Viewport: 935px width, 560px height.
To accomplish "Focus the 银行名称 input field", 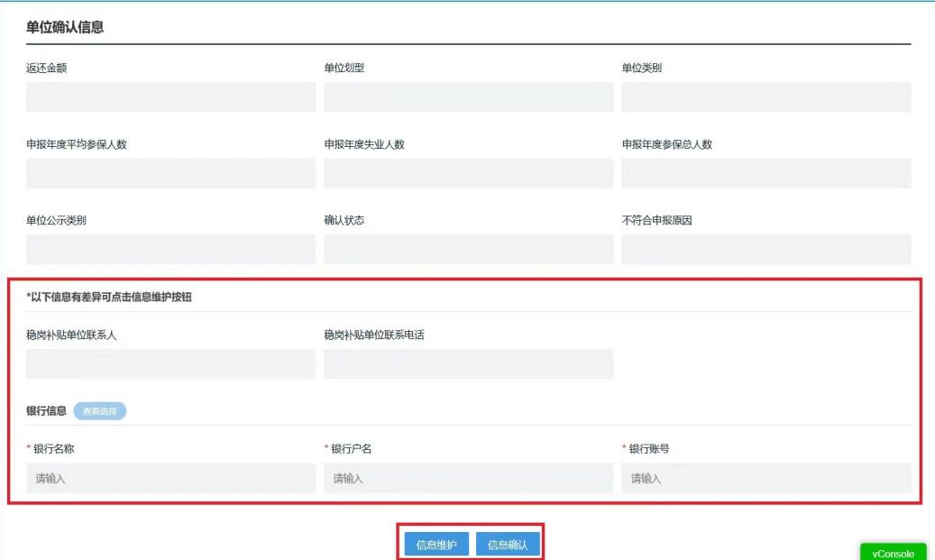I will [x=170, y=478].
